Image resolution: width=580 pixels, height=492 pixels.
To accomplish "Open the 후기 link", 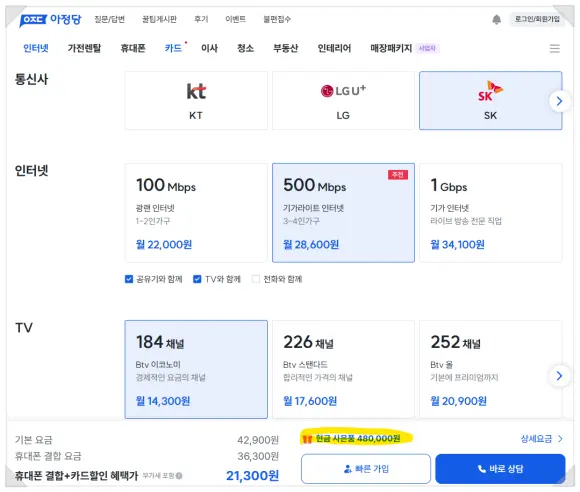I will pyautogui.click(x=201, y=19).
